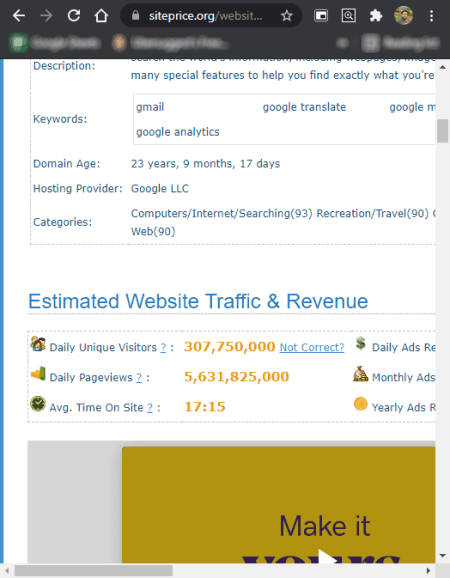Open the second orange-icon bookmark

pyautogui.click(x=171, y=43)
